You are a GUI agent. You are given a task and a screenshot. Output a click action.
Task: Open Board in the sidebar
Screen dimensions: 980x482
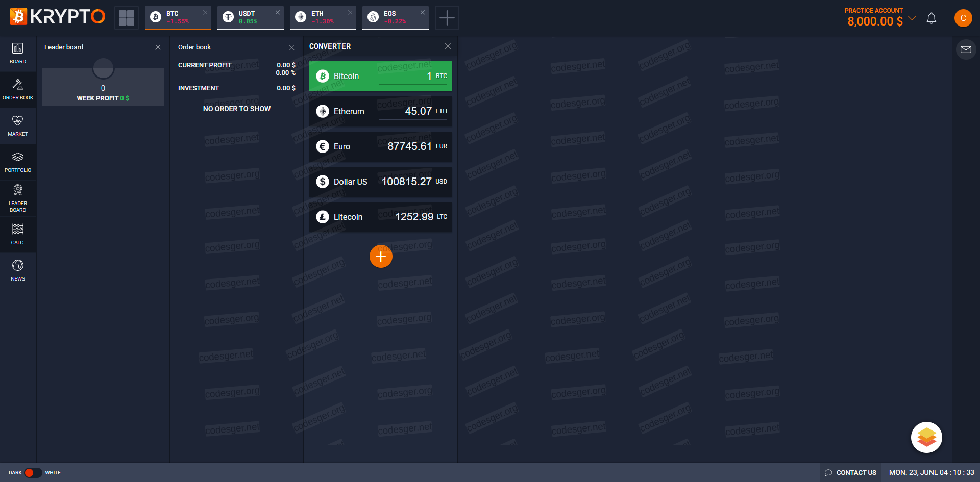coord(18,54)
